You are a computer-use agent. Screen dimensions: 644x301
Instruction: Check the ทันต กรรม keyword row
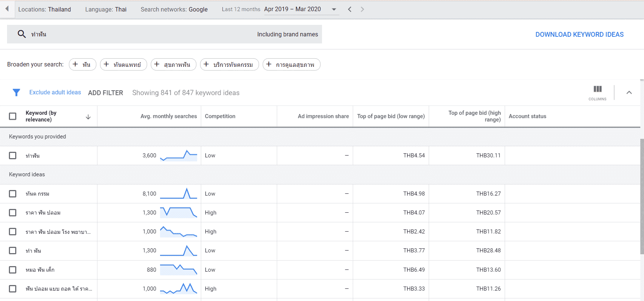pos(13,194)
